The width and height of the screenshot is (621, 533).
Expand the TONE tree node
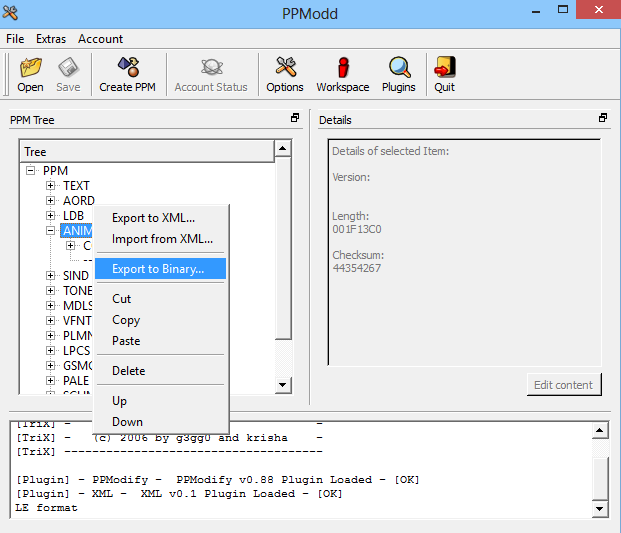click(x=50, y=290)
